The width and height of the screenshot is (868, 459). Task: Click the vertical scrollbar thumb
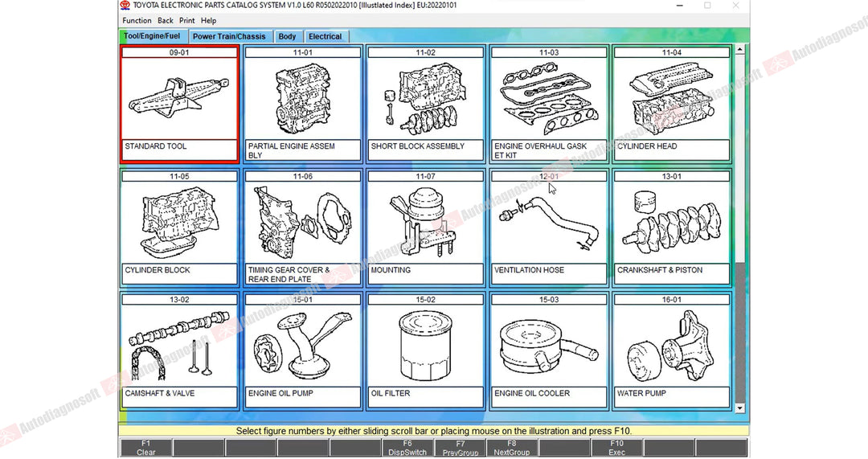click(739, 158)
